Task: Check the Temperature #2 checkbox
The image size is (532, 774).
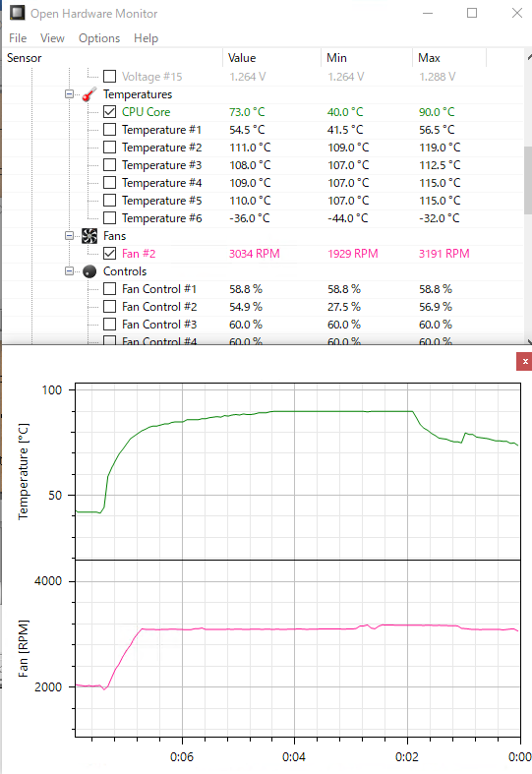Action: [109, 148]
